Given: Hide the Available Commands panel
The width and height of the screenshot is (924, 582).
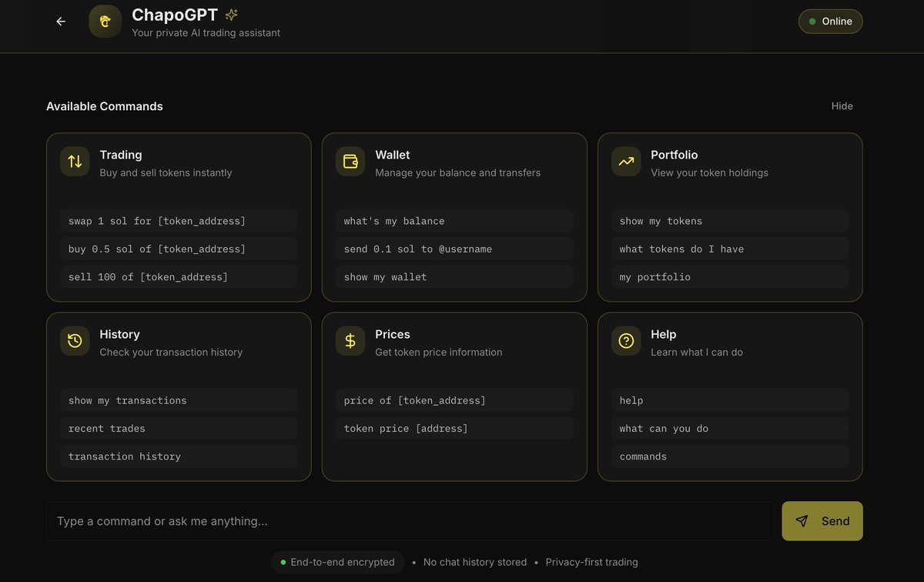Looking at the screenshot, I should [842, 106].
